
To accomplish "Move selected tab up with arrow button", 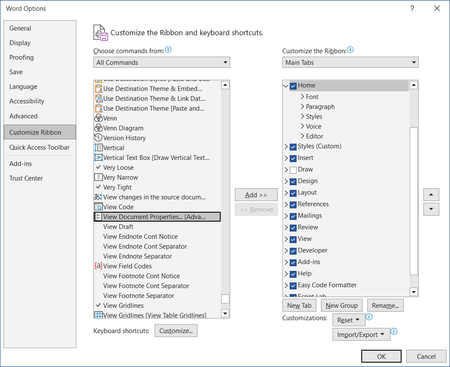I will pos(431,194).
